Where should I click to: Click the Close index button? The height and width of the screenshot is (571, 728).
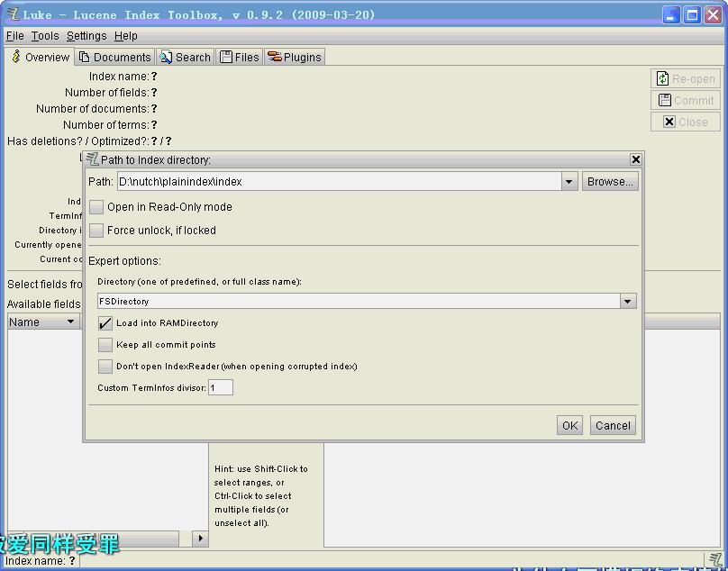point(686,122)
